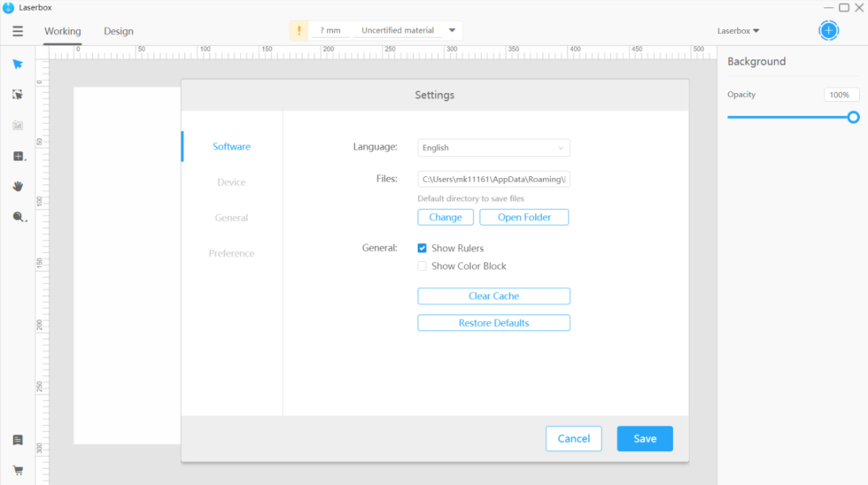Click the material thickness mm field
This screenshot has height=485, width=868.
click(329, 30)
